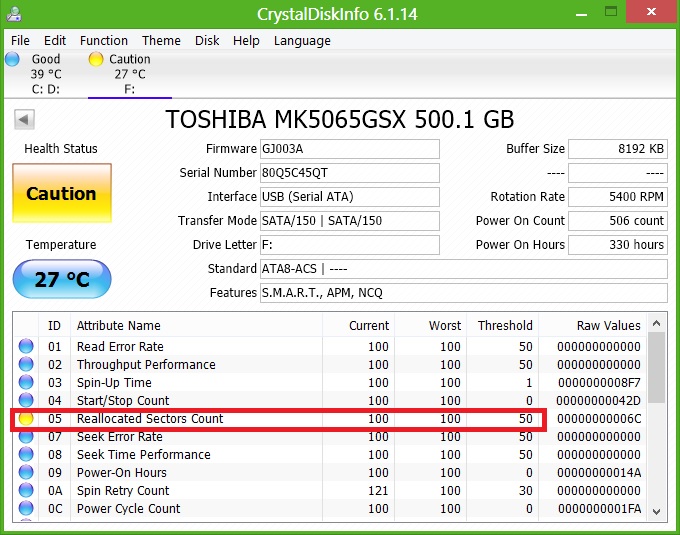
Task: Click the blue Good status orb
Action: pos(13,59)
